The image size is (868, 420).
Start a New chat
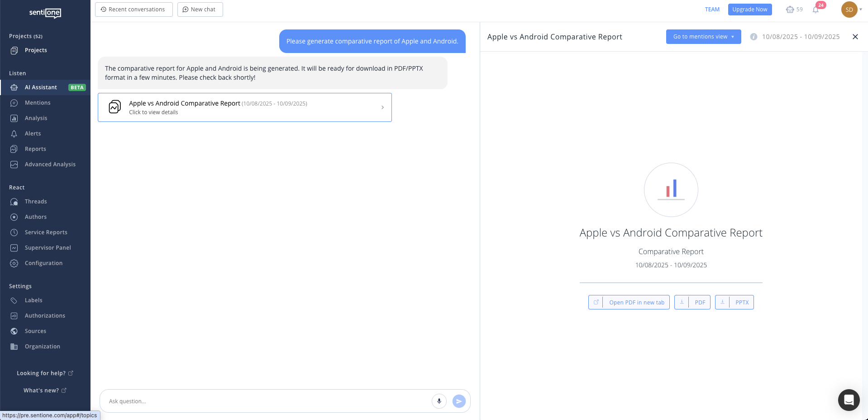[x=200, y=10]
